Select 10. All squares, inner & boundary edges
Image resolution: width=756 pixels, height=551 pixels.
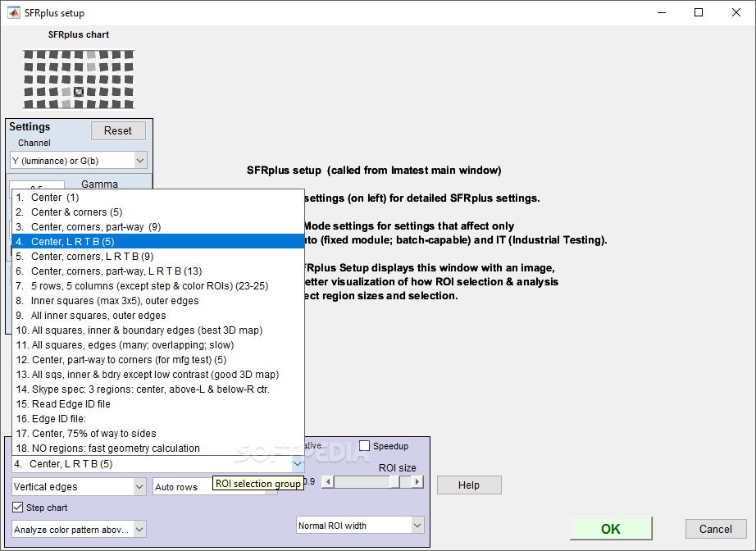click(x=158, y=330)
